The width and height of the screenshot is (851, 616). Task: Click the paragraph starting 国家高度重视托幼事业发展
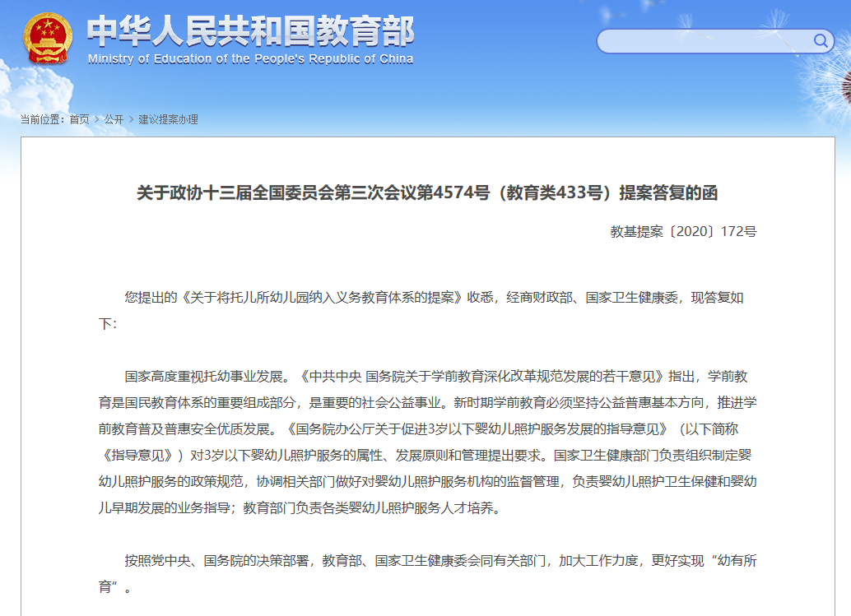tap(428, 442)
